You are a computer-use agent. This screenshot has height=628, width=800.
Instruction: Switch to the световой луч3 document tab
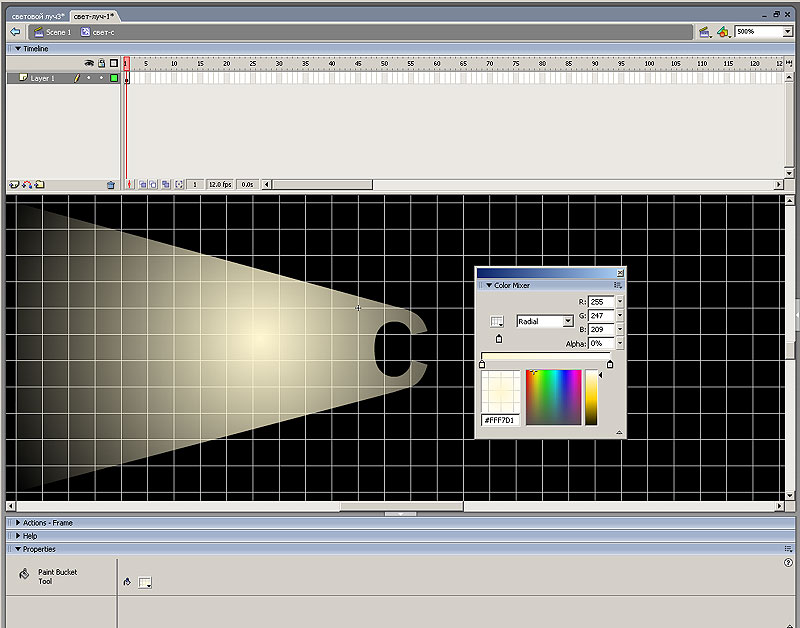coord(38,17)
